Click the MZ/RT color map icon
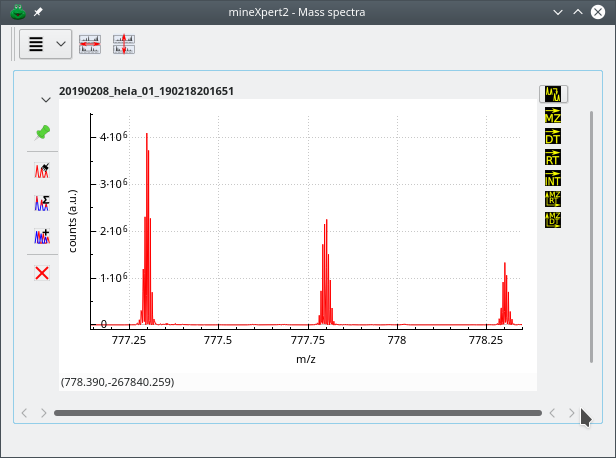 pyautogui.click(x=553, y=198)
